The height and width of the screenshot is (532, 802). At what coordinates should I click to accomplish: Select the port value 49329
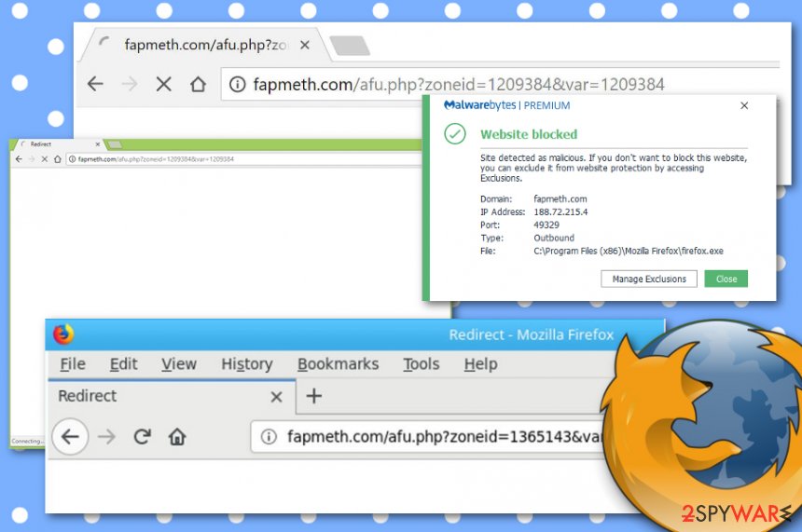click(546, 225)
